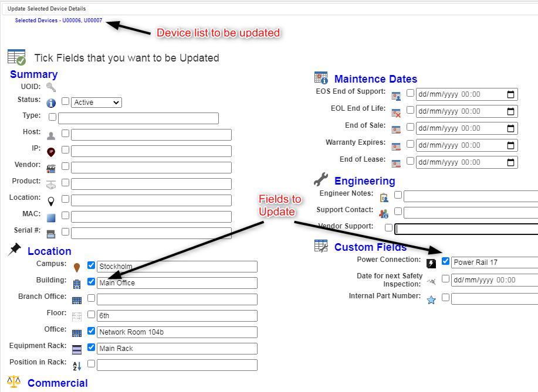Click the Product icon
The image size is (538, 392).
(51, 185)
